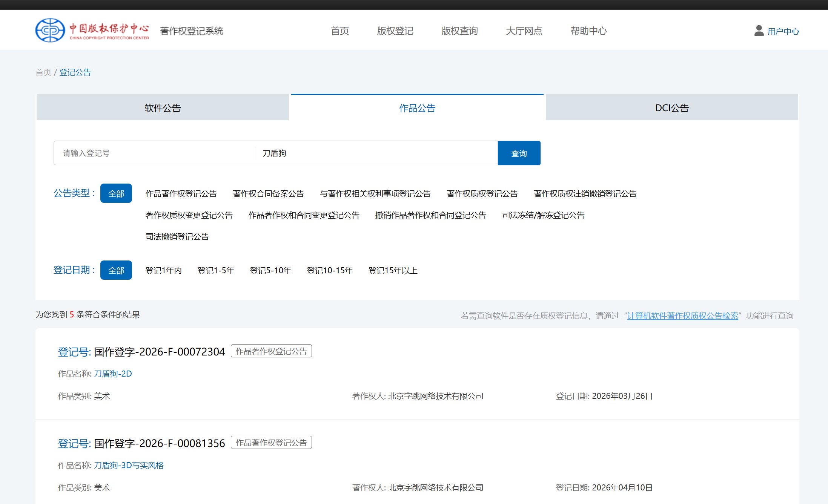Click the search field containing 刀盾狗
This screenshot has height=504, width=828.
(x=376, y=153)
